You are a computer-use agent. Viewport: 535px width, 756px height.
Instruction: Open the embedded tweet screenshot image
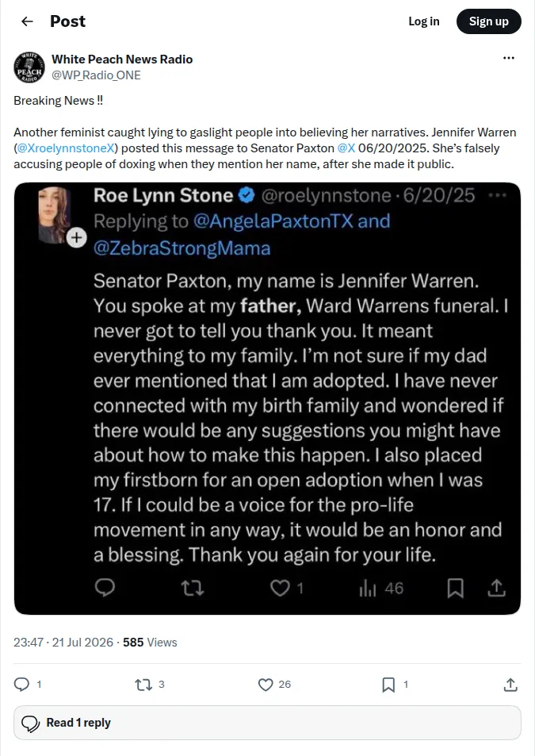click(267, 398)
